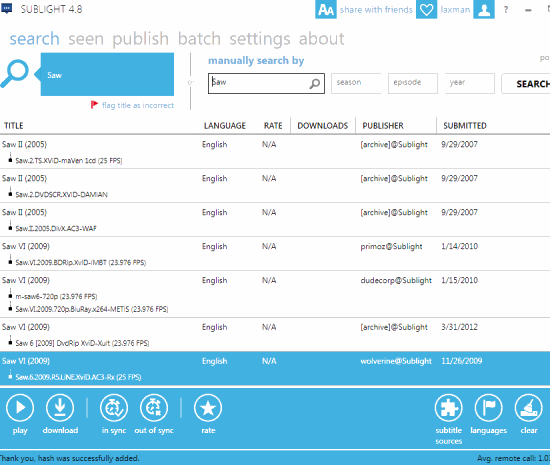The height and width of the screenshot is (465, 550).
Task: Click the 'manually search by' heading
Action: 256,61
